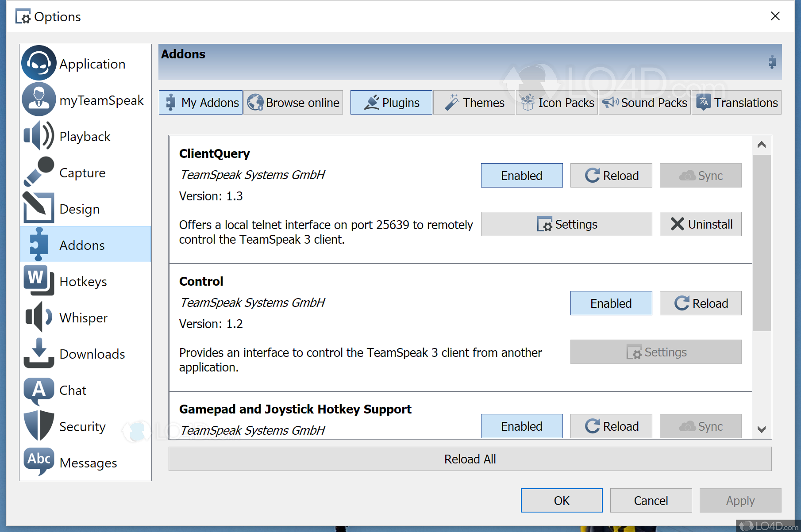Switch to the Themes tab
Viewport: 801px width, 532px height.
pos(474,102)
